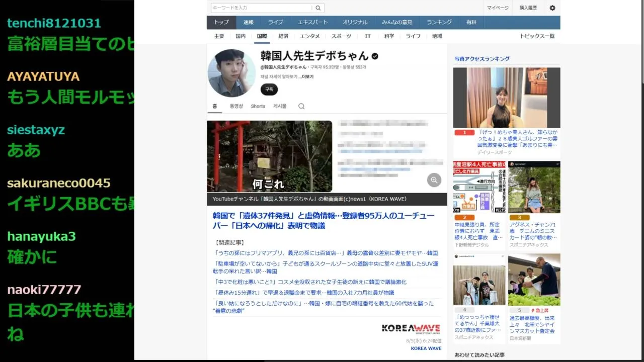Open rank 3 article アグネス・チャン71歳
This screenshot has height=362, width=644.
534,231
